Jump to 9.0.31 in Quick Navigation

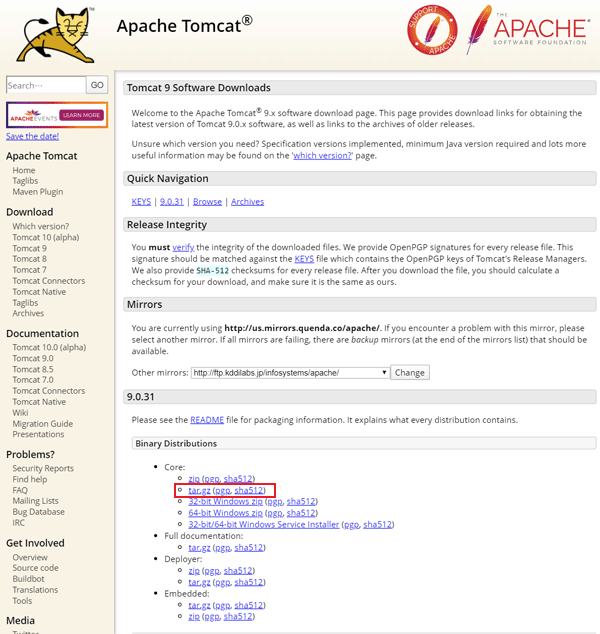(x=171, y=201)
